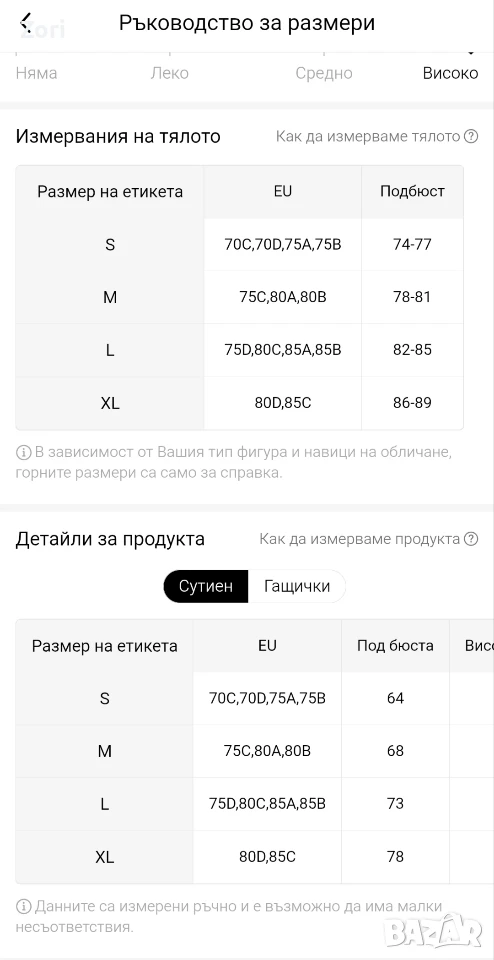Select size XL row in body measurements
Viewport: 494px width, 960px height.
click(239, 403)
